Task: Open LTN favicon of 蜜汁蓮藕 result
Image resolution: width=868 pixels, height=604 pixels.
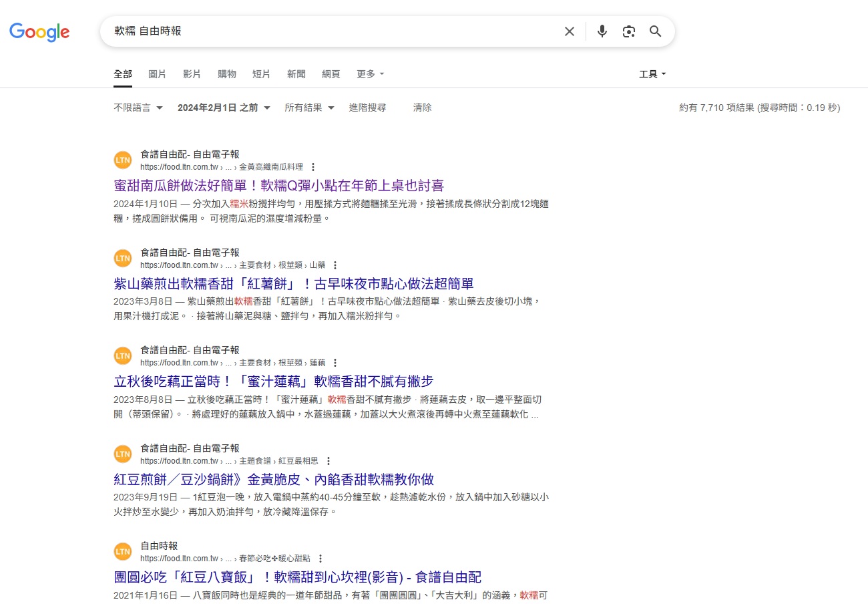Action: click(123, 356)
